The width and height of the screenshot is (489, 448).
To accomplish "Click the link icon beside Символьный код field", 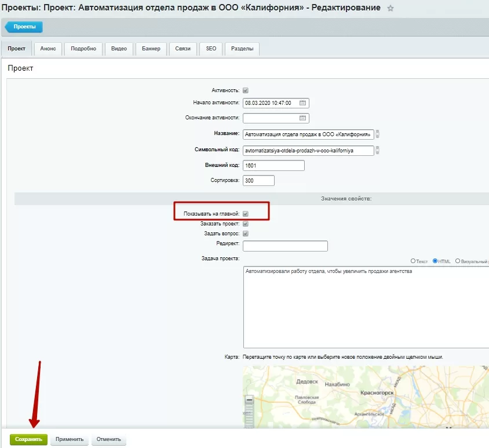I will (377, 150).
